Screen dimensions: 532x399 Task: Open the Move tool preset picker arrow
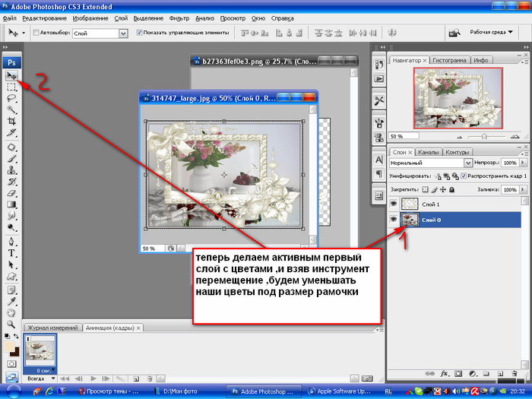[24, 33]
